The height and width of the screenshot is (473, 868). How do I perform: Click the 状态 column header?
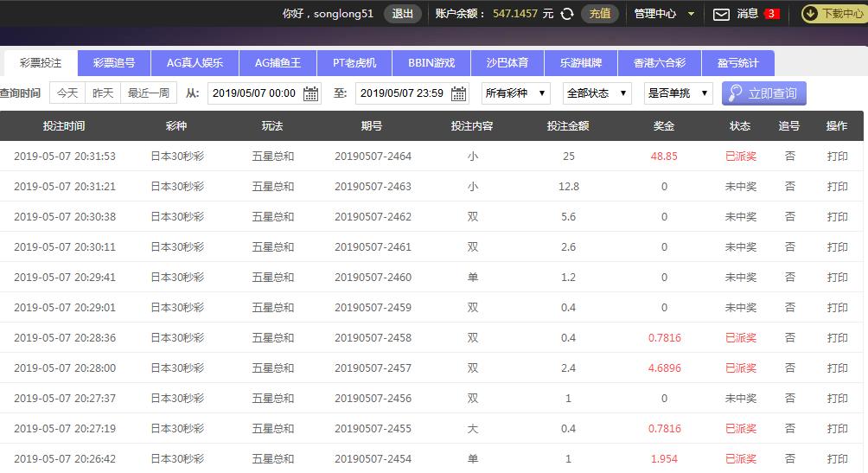(x=740, y=126)
